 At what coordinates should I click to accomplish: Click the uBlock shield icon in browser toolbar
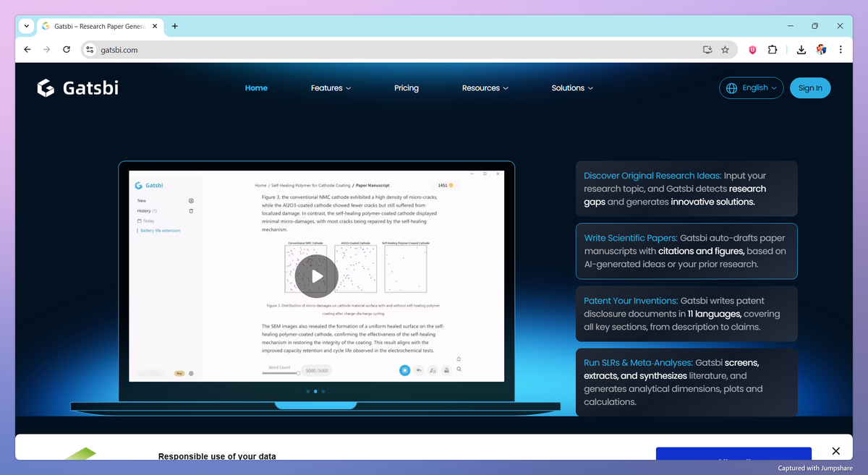click(752, 50)
